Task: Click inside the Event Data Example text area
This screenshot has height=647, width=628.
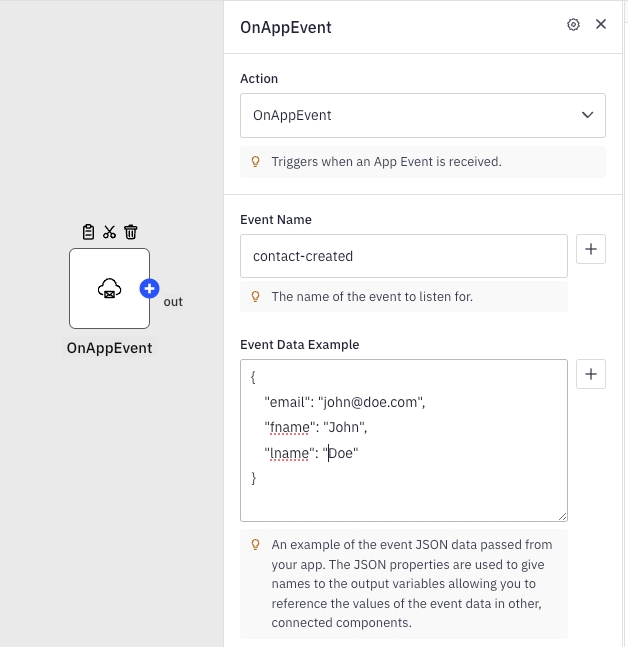Action: point(404,440)
